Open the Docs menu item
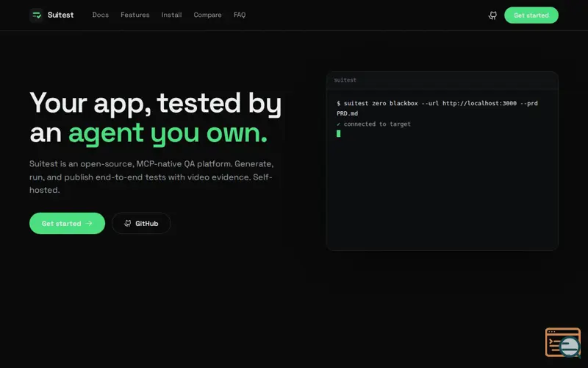The width and height of the screenshot is (588, 368). tap(101, 15)
